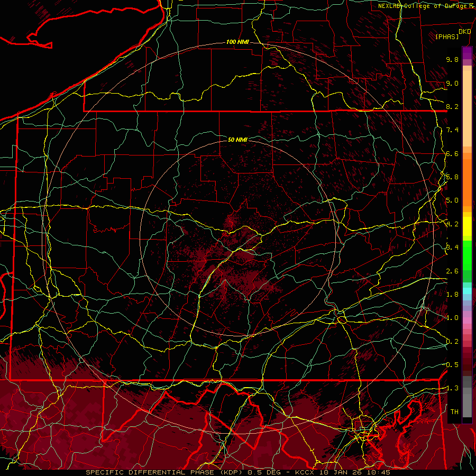Click the "DKD" label above the color bar
The image size is (476, 476).
tap(465, 32)
